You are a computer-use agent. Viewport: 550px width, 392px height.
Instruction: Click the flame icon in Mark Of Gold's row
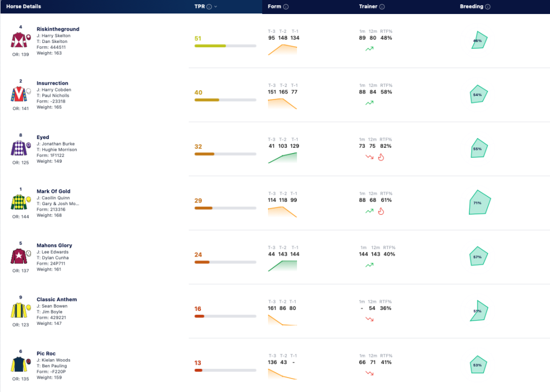pyautogui.click(x=381, y=211)
